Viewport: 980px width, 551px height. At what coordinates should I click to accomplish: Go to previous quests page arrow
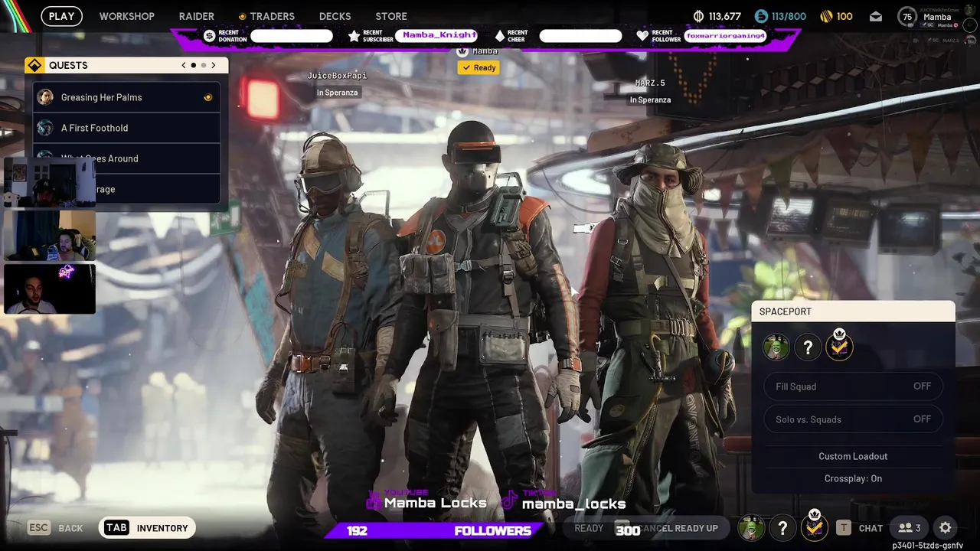(184, 65)
